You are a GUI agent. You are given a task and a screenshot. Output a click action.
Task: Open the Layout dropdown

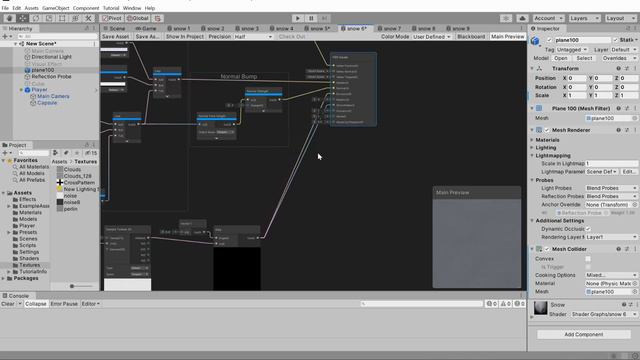click(620, 18)
